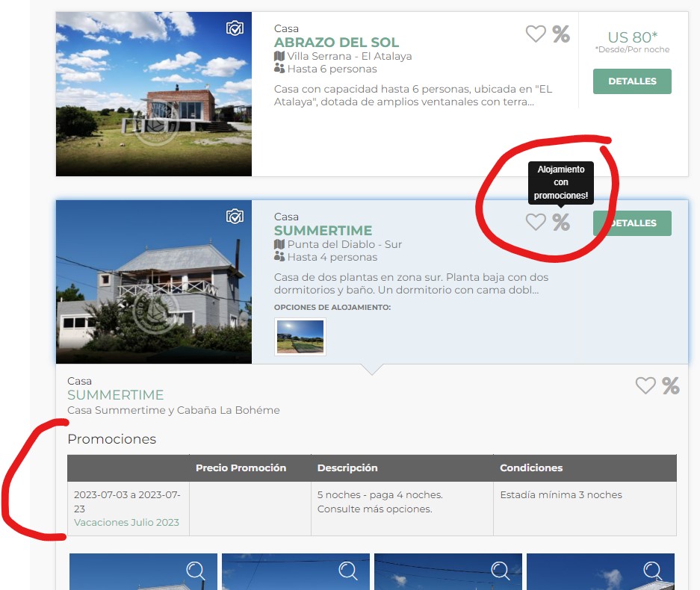Favorite Summertime card with heart icon
This screenshot has height=590, width=700.
coord(535,222)
